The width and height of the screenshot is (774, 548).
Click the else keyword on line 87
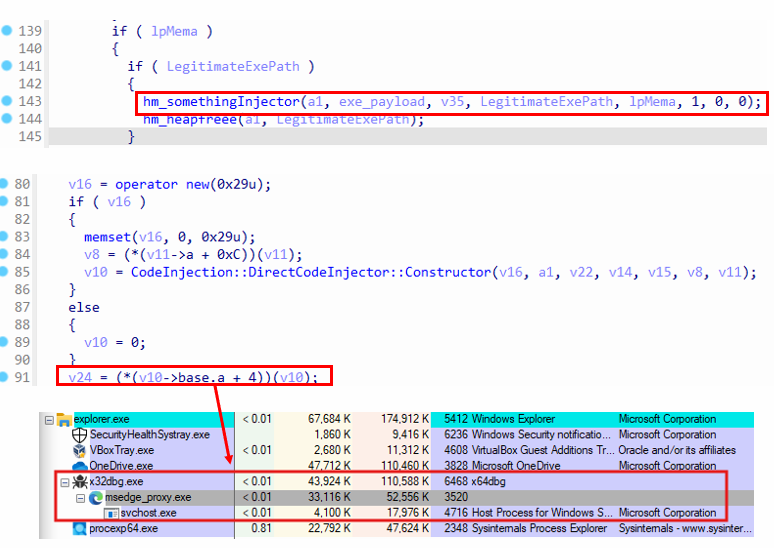tap(84, 308)
